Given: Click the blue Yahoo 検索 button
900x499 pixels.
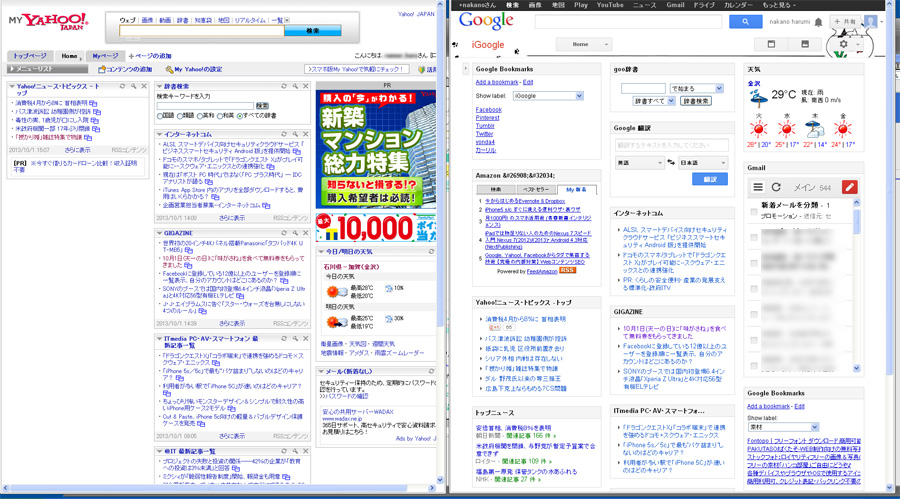Looking at the screenshot, I should pos(313,30).
